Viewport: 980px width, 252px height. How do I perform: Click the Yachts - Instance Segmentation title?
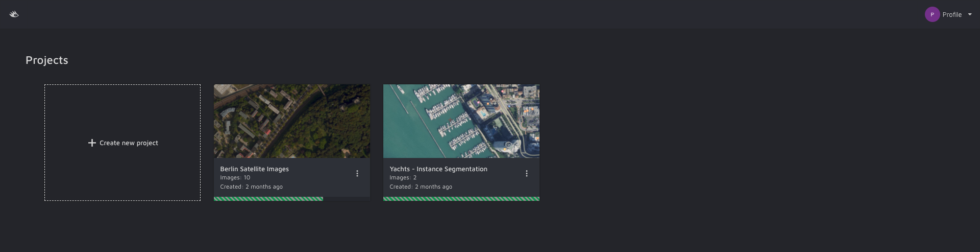(438, 169)
